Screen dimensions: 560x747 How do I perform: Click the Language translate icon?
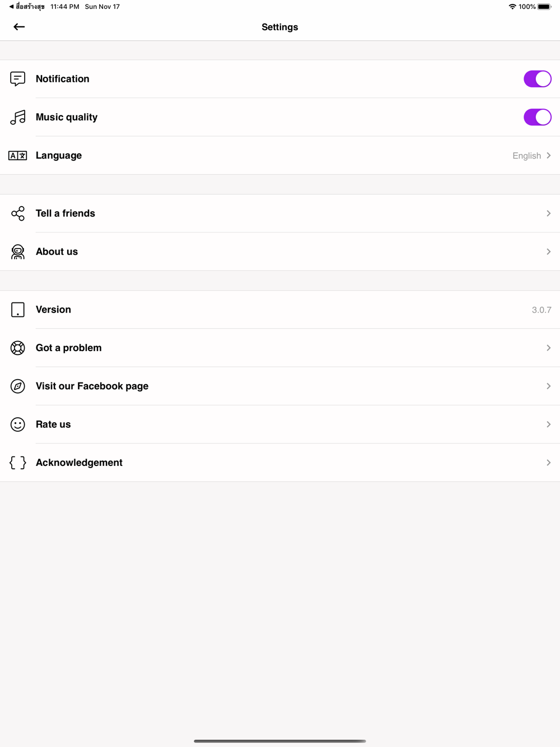coord(18,156)
